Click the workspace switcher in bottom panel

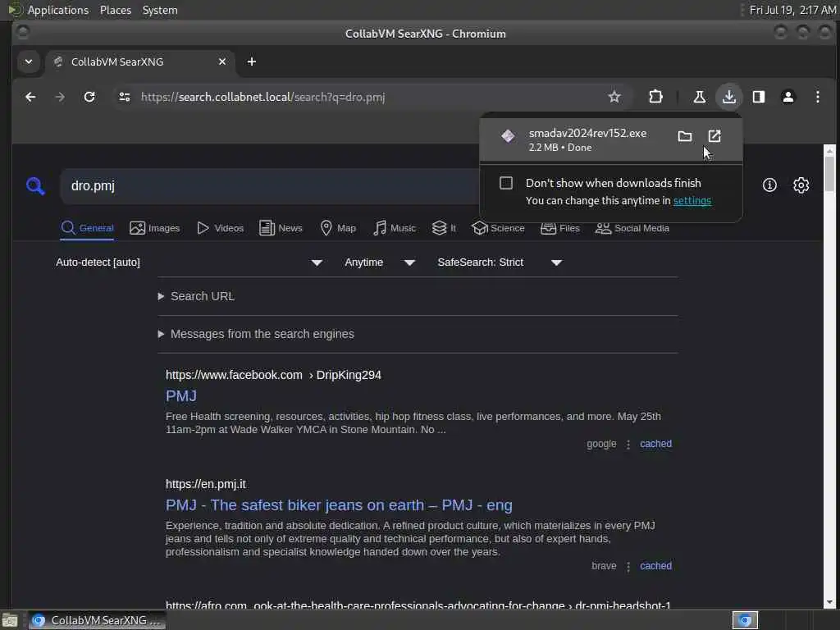745,620
